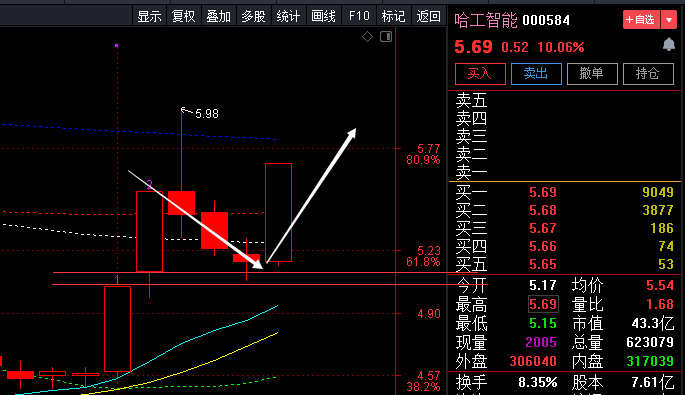Open the 多股 multi-stock menu
This screenshot has height=395, width=685.
[x=253, y=16]
